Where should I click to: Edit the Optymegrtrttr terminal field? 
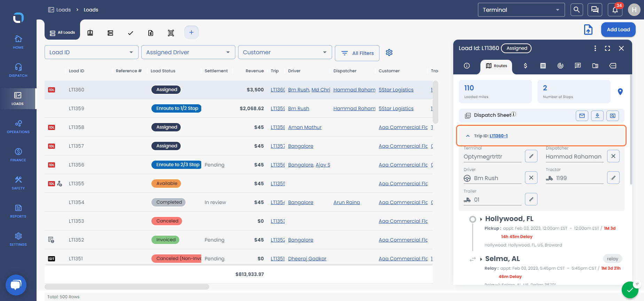[531, 156]
